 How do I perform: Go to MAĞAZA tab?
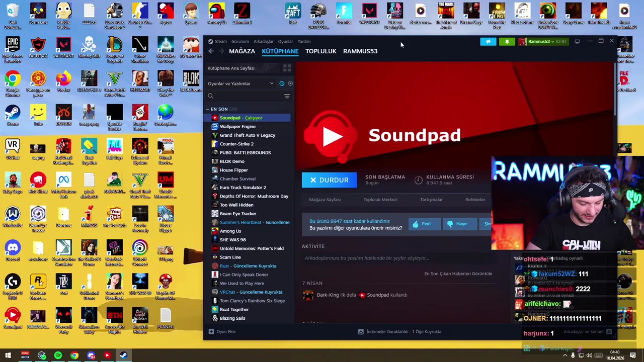[242, 51]
